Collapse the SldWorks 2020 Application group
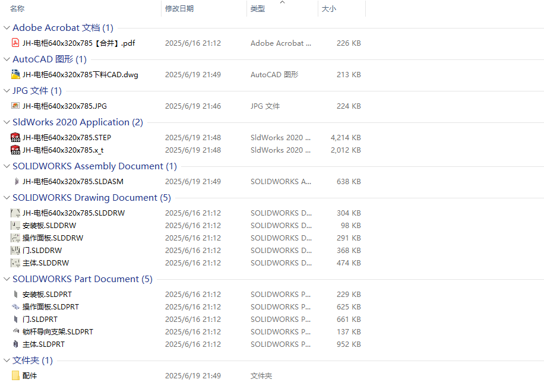 point(7,122)
